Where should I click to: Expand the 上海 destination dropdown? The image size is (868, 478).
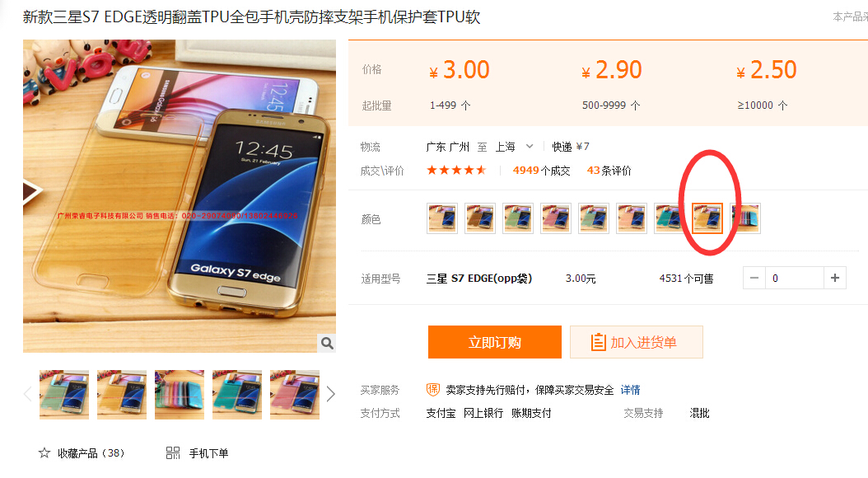click(530, 147)
